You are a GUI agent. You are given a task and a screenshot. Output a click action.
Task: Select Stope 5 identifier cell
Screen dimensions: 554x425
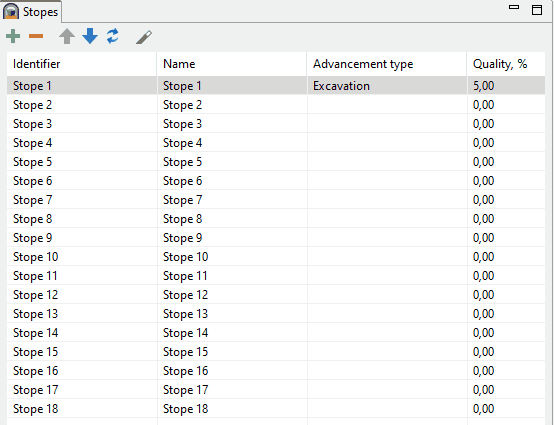coord(82,162)
